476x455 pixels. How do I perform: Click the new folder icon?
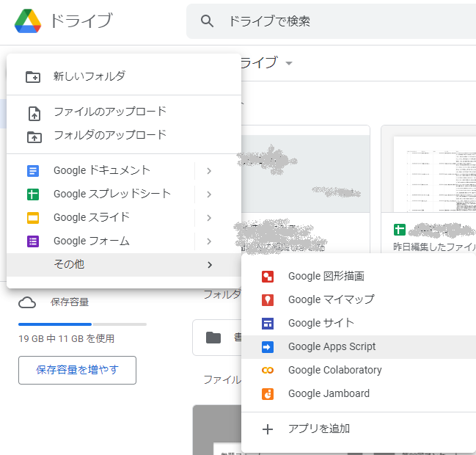(x=33, y=77)
